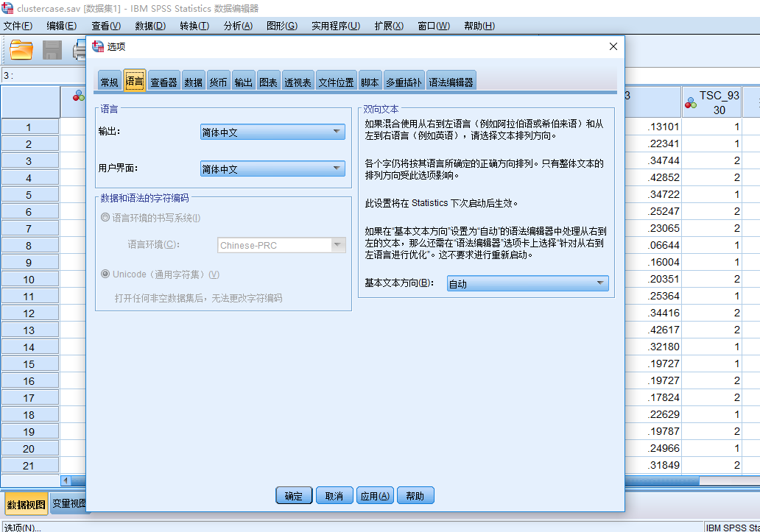Switch to the 透视表 tab
Image resolution: width=760 pixels, height=532 pixels.
pyautogui.click(x=298, y=82)
